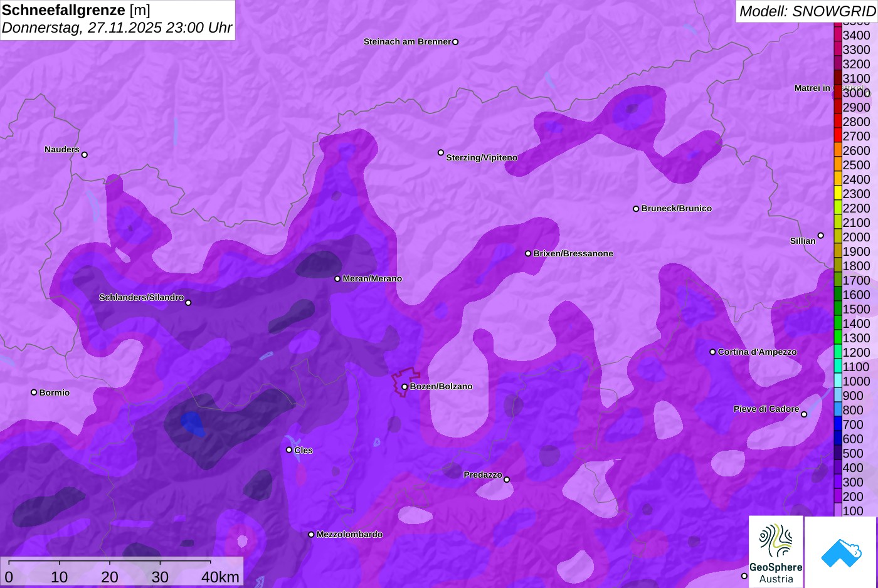
Task: Click the blue 700 legend color swatch
Action: (837, 424)
